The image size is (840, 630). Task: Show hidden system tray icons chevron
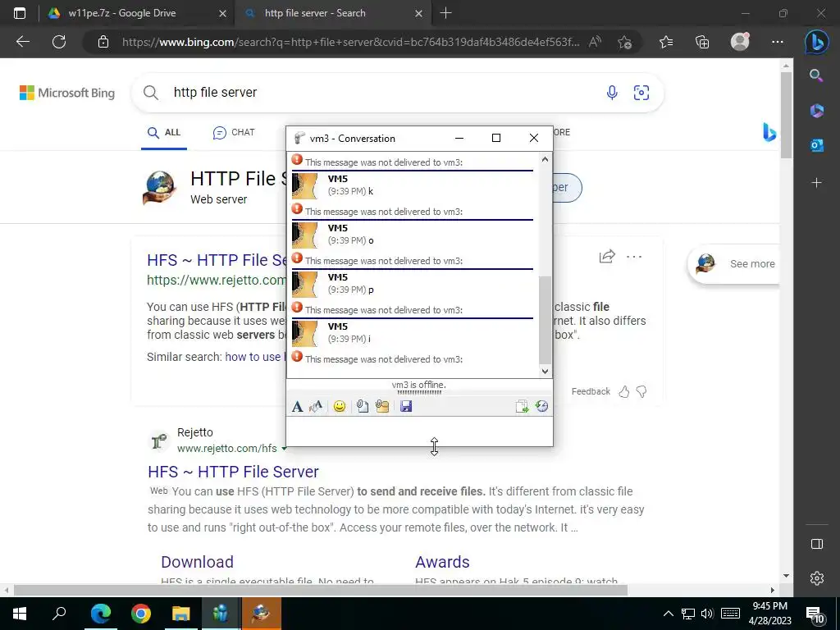tap(668, 614)
